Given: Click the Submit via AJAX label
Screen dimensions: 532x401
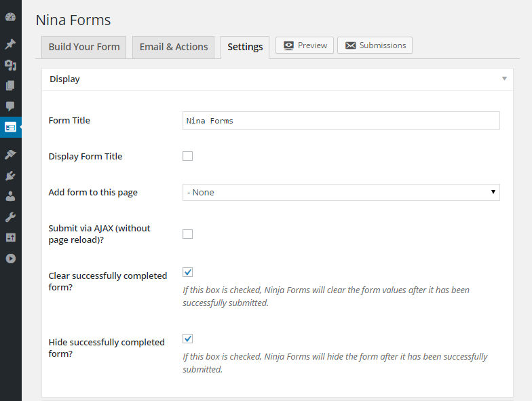Looking at the screenshot, I should pyautogui.click(x=99, y=234).
